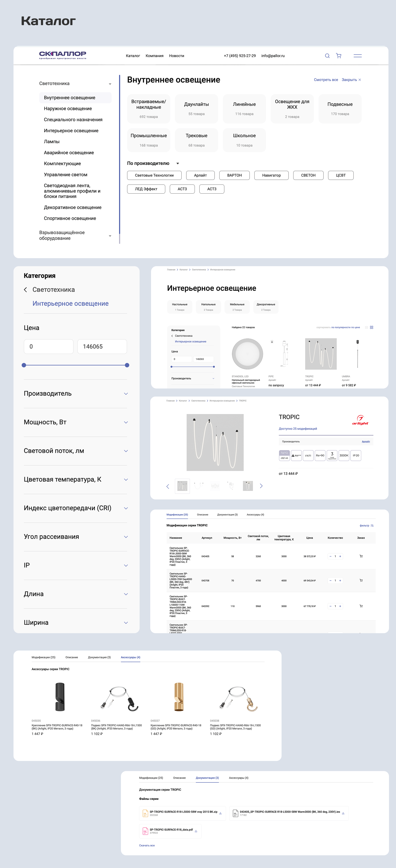396x868 pixels.
Task: Add article 043708 to the cart
Action: click(x=361, y=581)
